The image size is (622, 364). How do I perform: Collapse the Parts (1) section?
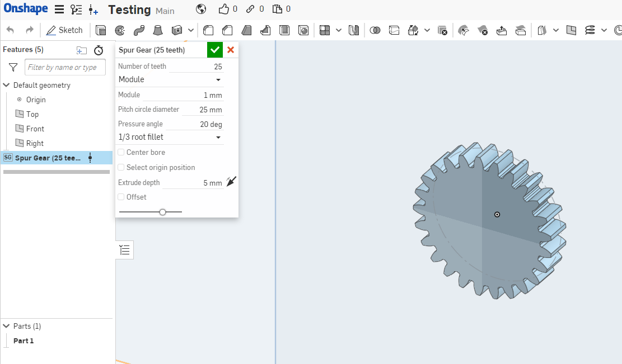(x=6, y=326)
